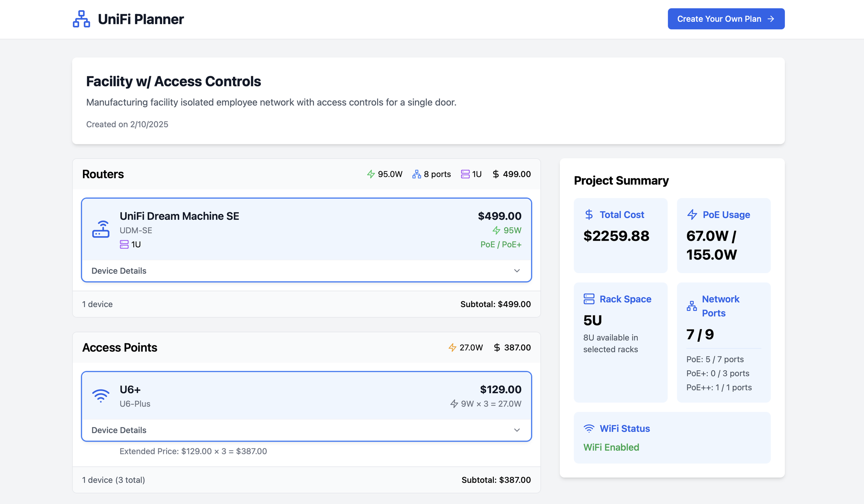Click the purple rack icon under UDM-SE
Image resolution: width=864 pixels, height=504 pixels.
click(x=124, y=245)
